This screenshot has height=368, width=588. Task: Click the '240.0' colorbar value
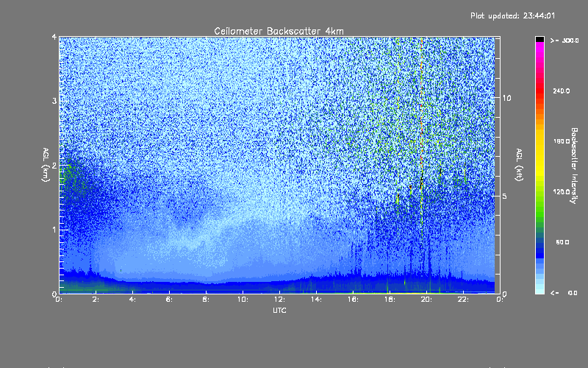(562, 91)
